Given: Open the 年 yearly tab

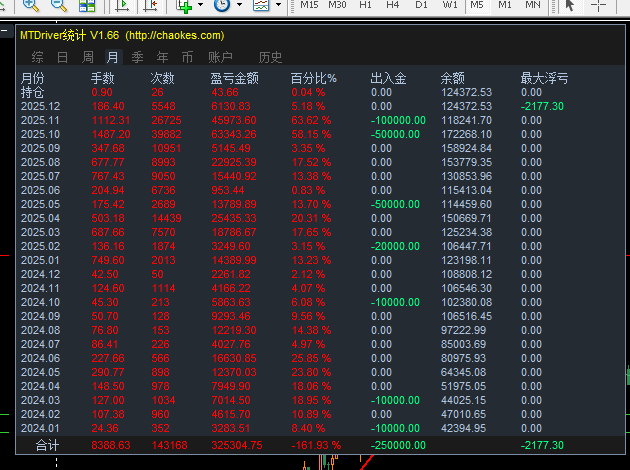Looking at the screenshot, I should pos(162,57).
